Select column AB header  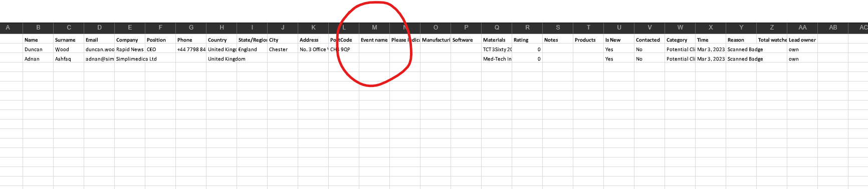click(833, 27)
